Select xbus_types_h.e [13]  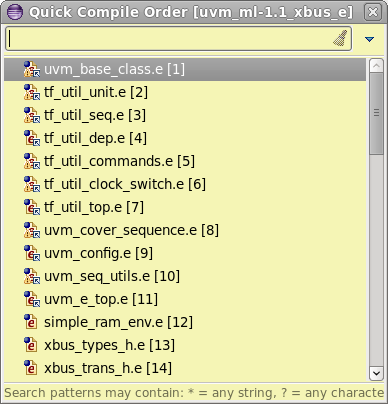coord(185,345)
